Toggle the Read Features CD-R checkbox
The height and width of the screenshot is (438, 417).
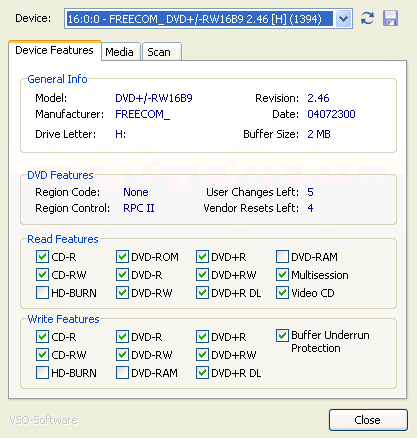42,257
